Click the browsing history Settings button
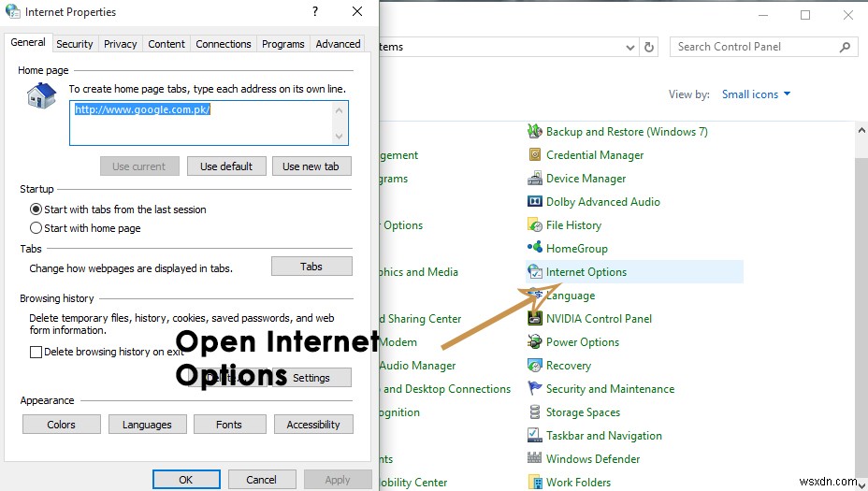This screenshot has height=491, width=868. pos(311,378)
